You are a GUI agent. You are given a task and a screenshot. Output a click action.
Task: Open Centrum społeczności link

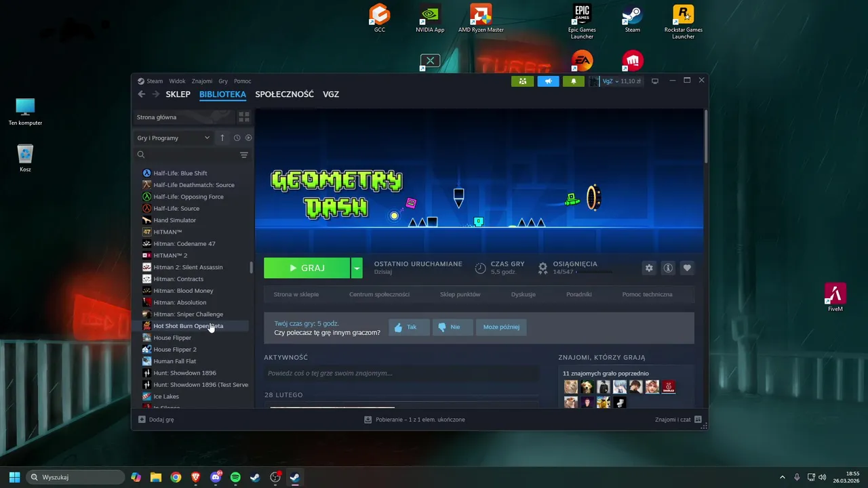coord(379,294)
